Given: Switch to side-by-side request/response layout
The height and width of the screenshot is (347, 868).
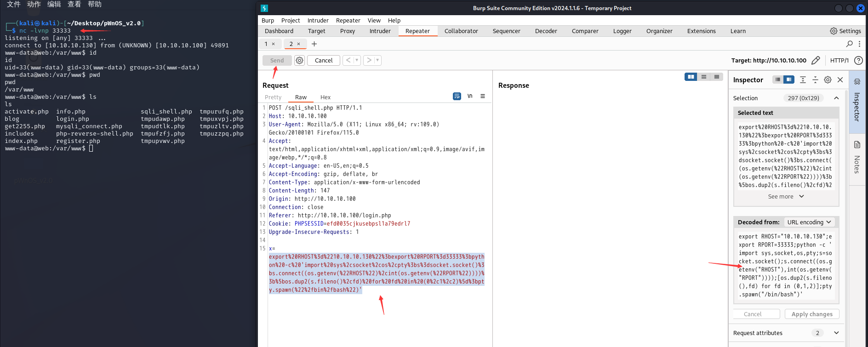Looking at the screenshot, I should tap(691, 77).
